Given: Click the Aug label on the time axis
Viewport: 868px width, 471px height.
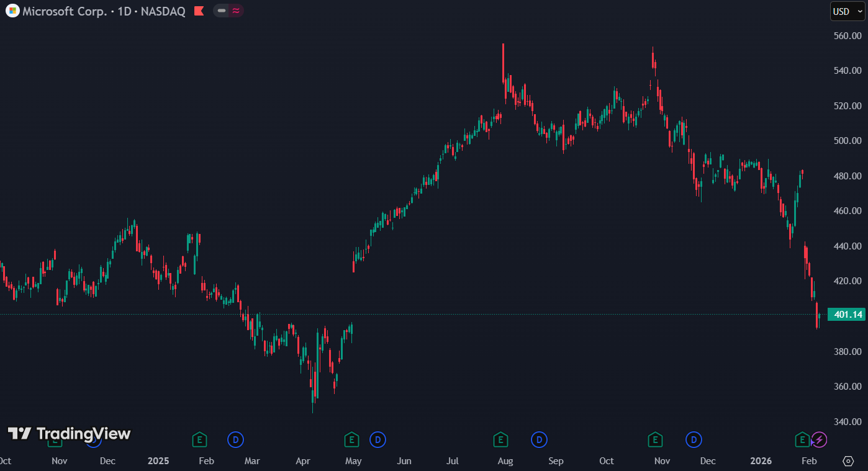Looking at the screenshot, I should 505,461.
